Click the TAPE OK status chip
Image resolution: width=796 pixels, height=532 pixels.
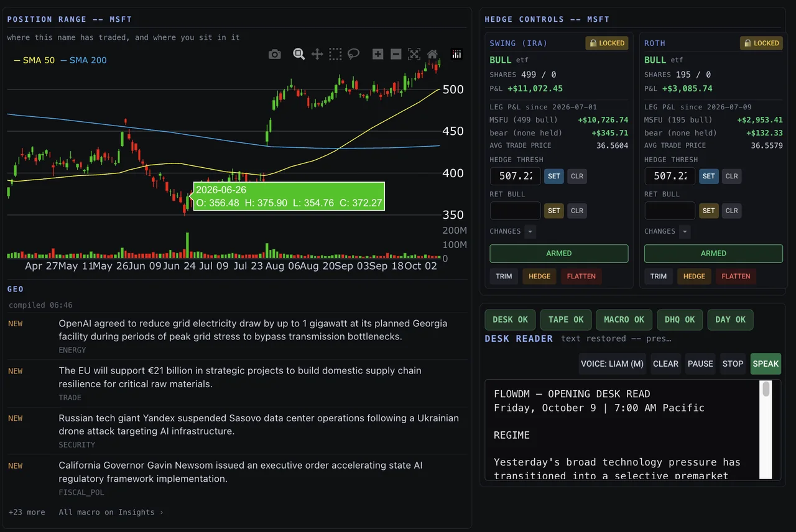pos(566,319)
